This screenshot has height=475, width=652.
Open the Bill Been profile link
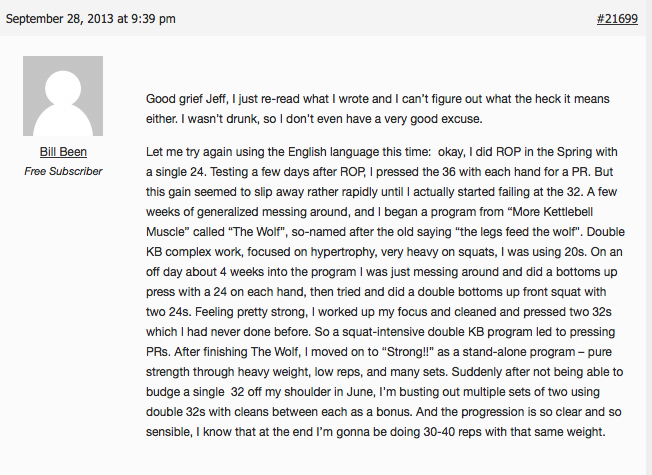(x=63, y=152)
